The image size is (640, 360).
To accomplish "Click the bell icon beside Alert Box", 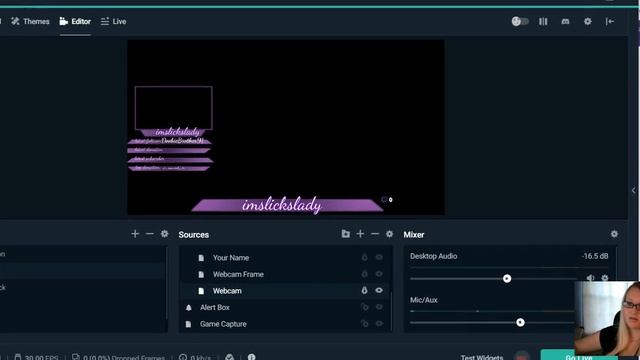I will click(x=189, y=307).
